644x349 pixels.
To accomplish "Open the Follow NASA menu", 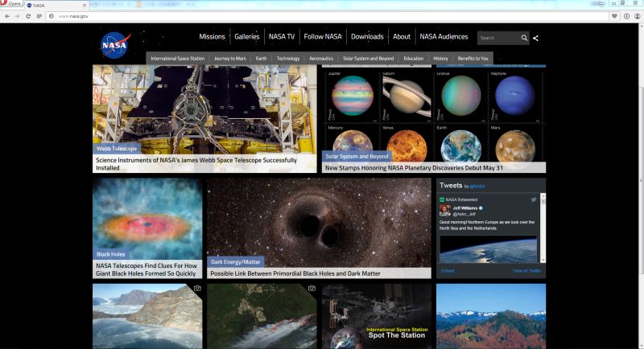I will (x=323, y=36).
